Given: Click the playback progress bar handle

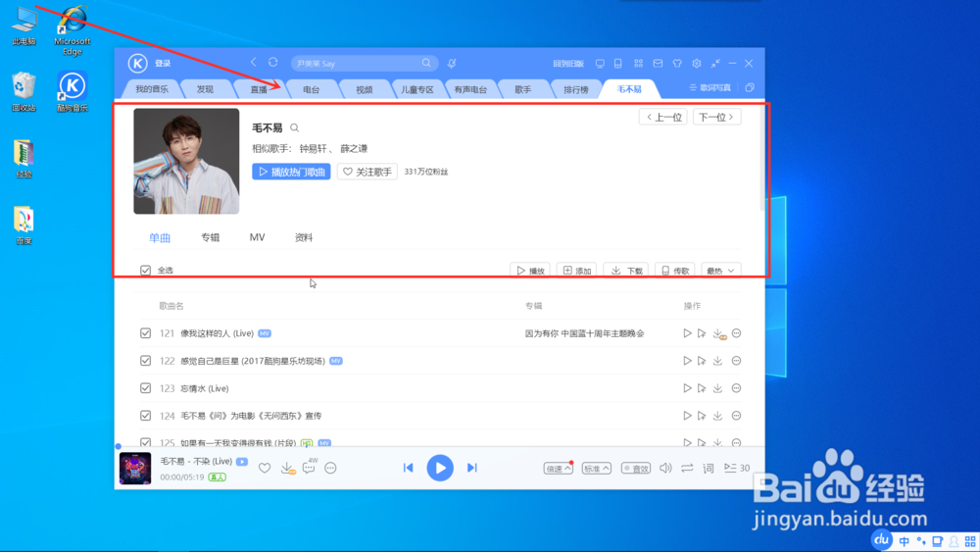Looking at the screenshot, I should 119,446.
